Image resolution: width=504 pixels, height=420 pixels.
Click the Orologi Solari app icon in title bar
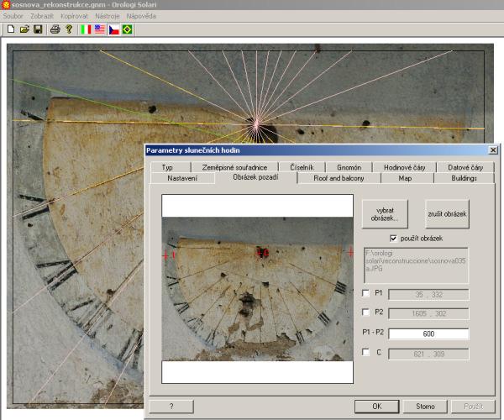pyautogui.click(x=6, y=4)
